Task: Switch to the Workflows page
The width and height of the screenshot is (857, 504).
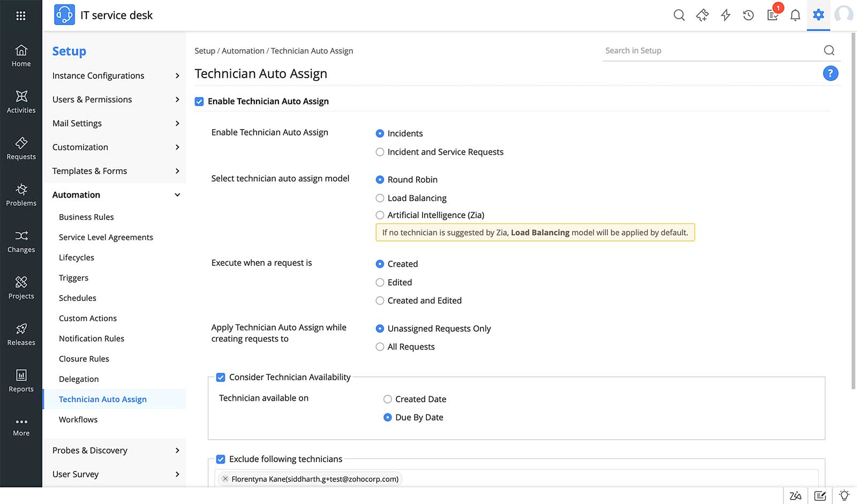Action: click(78, 419)
